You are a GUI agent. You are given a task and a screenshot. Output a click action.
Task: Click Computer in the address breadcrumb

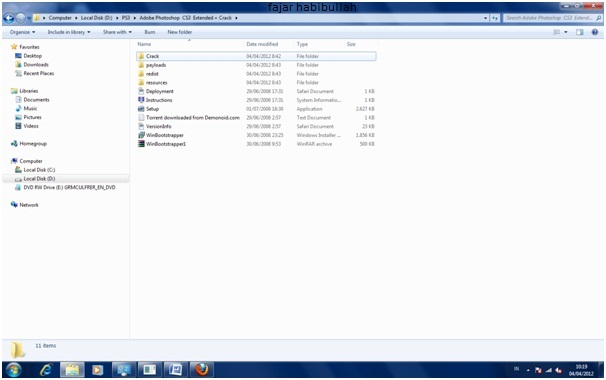point(60,18)
